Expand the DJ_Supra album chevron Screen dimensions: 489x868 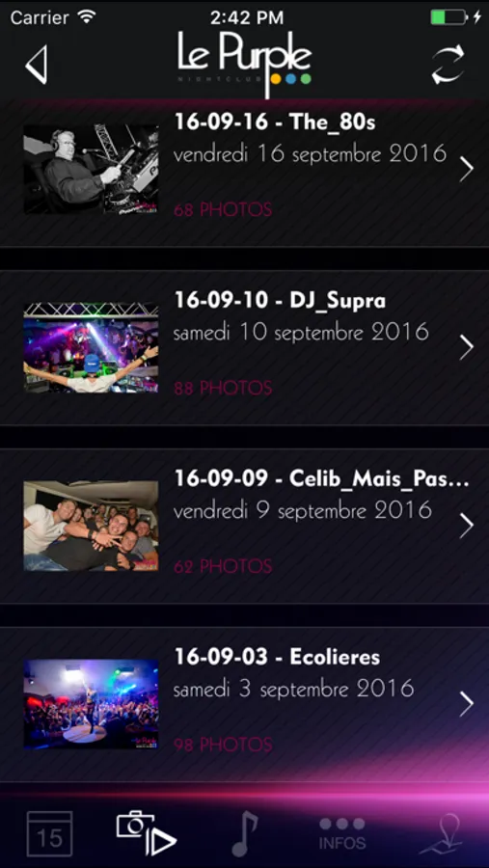pyautogui.click(x=466, y=347)
